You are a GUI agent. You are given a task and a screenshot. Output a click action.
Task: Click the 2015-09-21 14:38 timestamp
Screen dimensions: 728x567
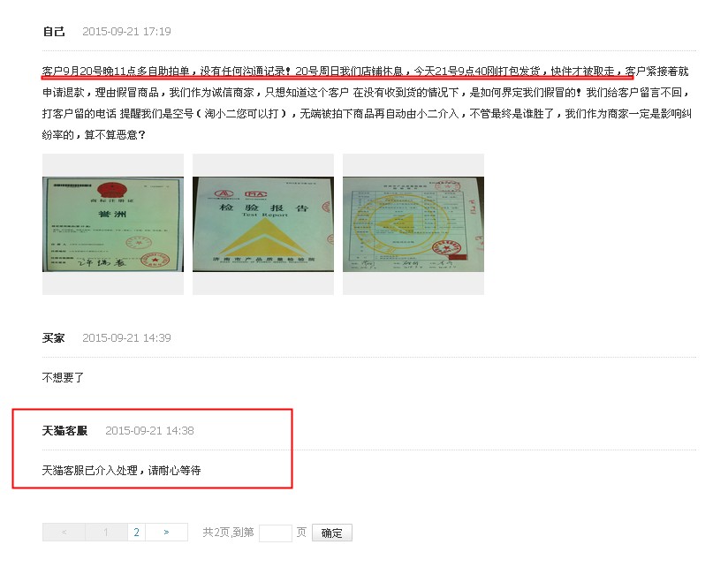pyautogui.click(x=149, y=431)
